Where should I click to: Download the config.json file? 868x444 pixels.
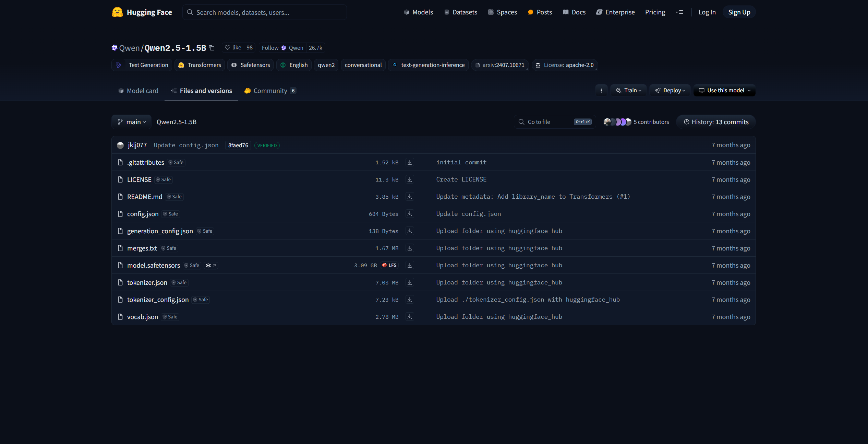click(x=409, y=214)
